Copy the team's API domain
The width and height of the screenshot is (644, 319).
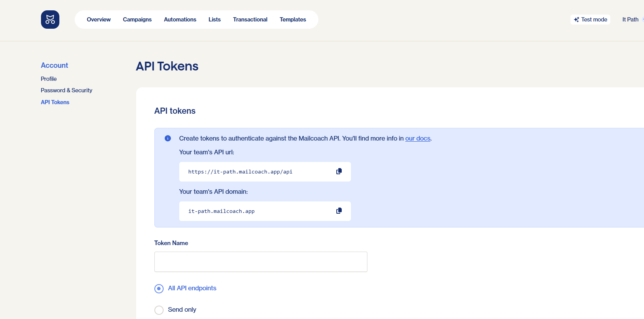[339, 211]
